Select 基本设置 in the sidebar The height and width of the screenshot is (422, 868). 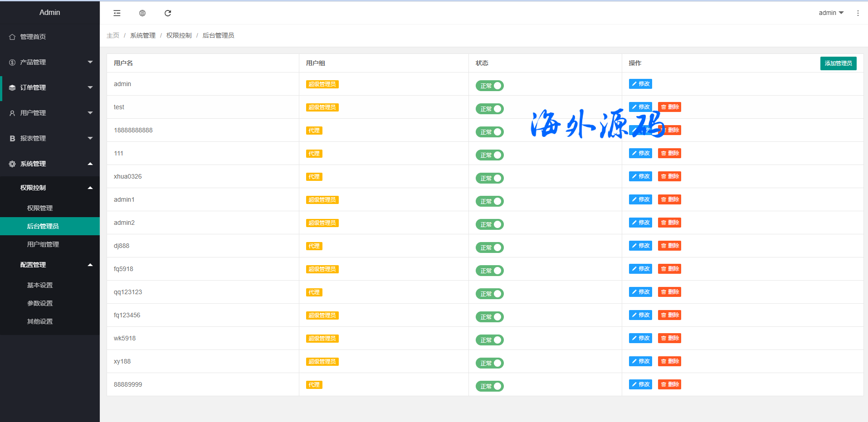click(40, 285)
